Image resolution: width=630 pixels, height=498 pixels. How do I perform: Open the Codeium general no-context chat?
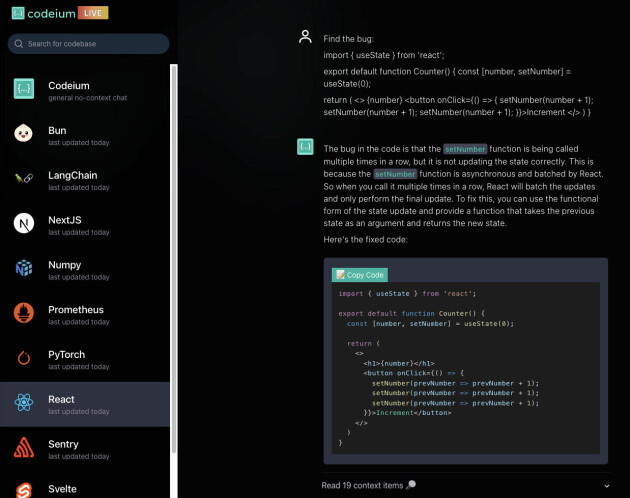point(85,91)
